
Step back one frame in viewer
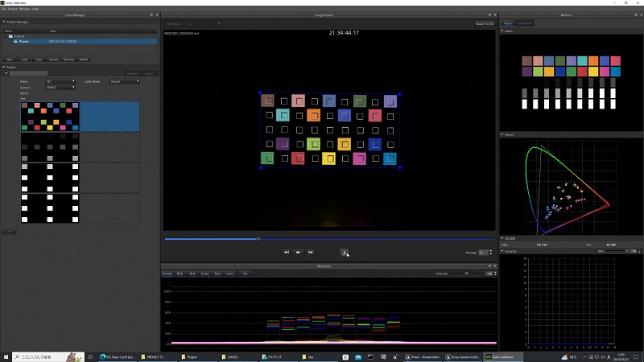[x=286, y=252]
